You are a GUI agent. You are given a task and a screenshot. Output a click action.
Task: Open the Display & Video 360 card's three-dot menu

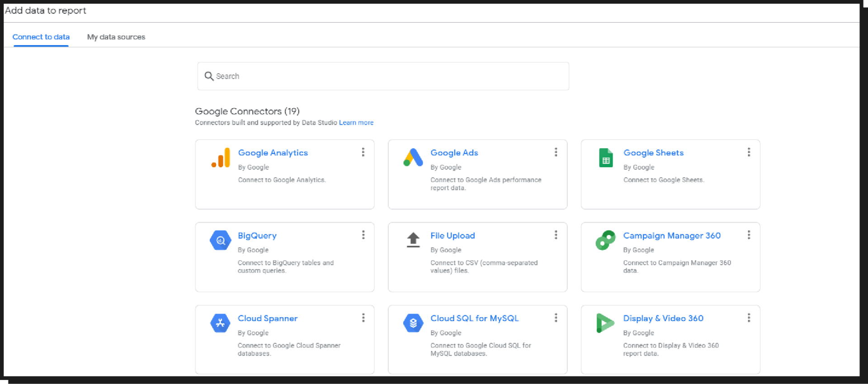point(749,318)
